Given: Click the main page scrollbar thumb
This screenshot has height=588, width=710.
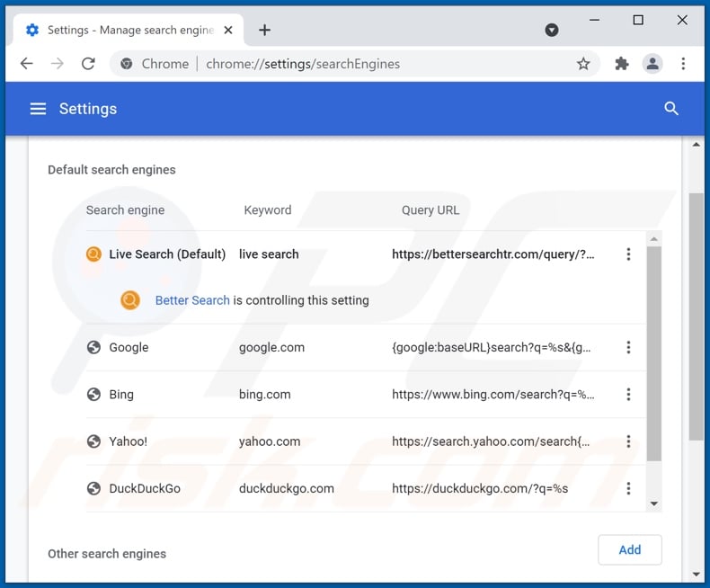Looking at the screenshot, I should pos(697,316).
